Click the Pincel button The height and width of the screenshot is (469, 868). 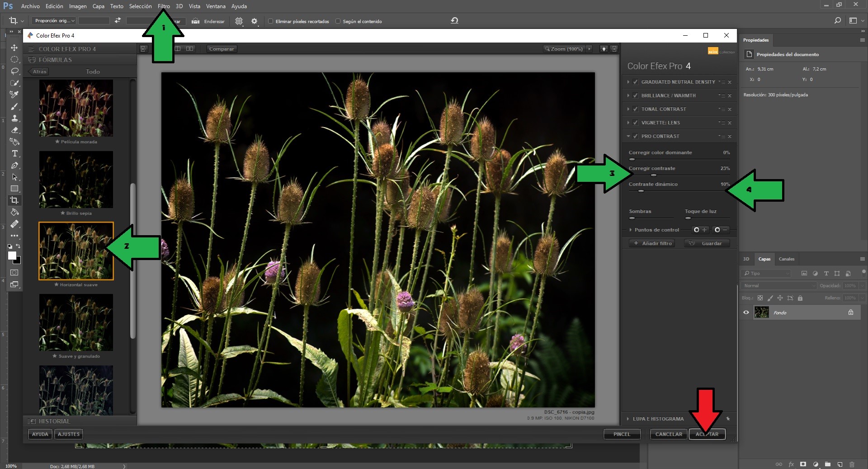[x=622, y=434]
